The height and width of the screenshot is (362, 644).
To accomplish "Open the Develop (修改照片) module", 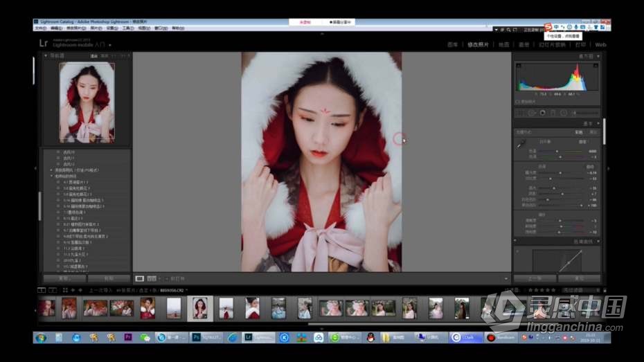I will click(478, 45).
